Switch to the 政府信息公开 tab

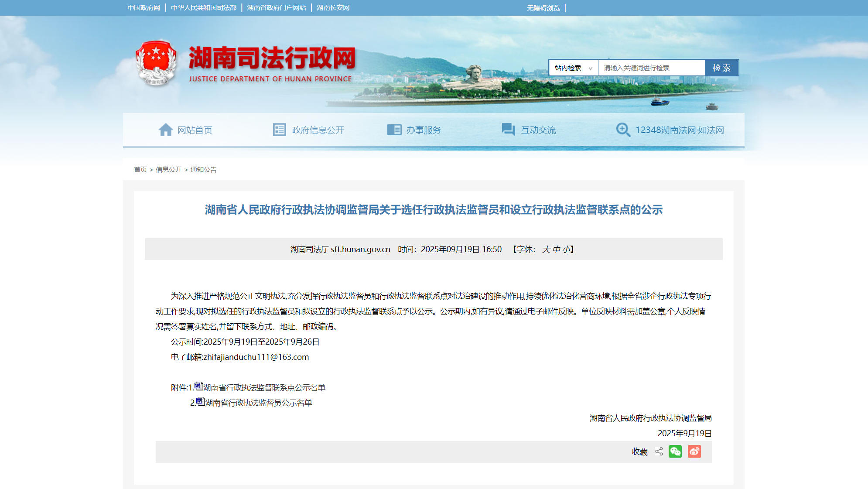click(317, 130)
